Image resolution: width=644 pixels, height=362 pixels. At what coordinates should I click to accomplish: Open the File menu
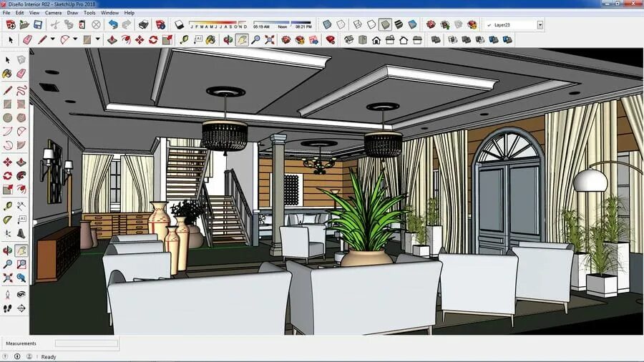pos(6,13)
